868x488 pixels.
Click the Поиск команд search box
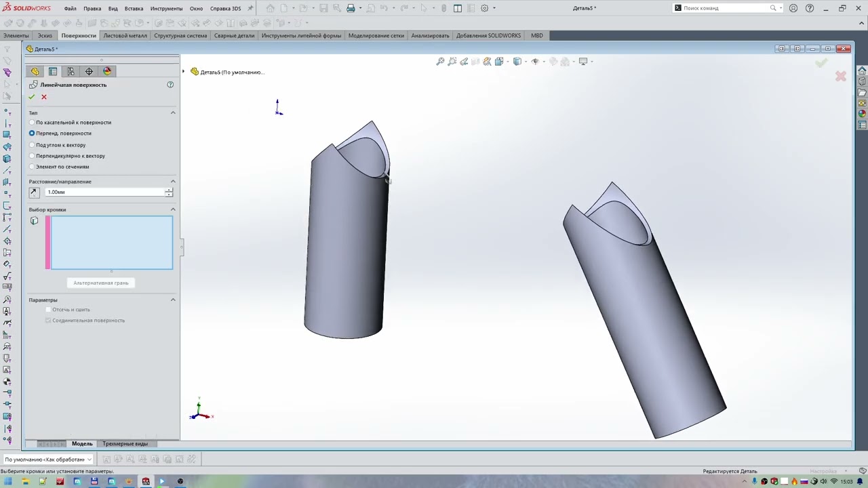click(726, 8)
